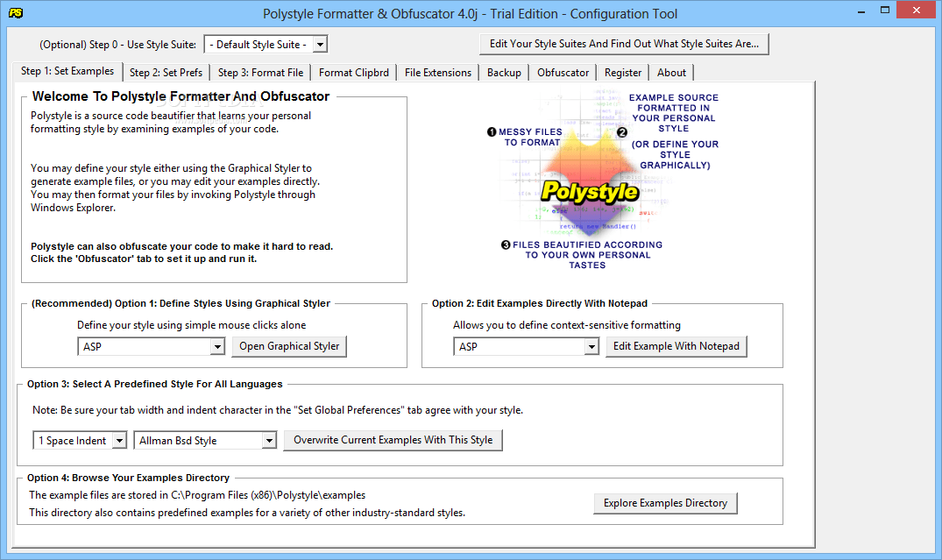Click the Polystyle PS icon in title bar
The image size is (942, 560).
(x=17, y=12)
